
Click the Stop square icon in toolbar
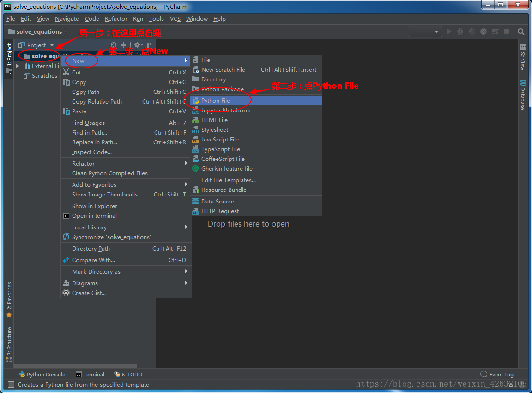click(x=507, y=31)
